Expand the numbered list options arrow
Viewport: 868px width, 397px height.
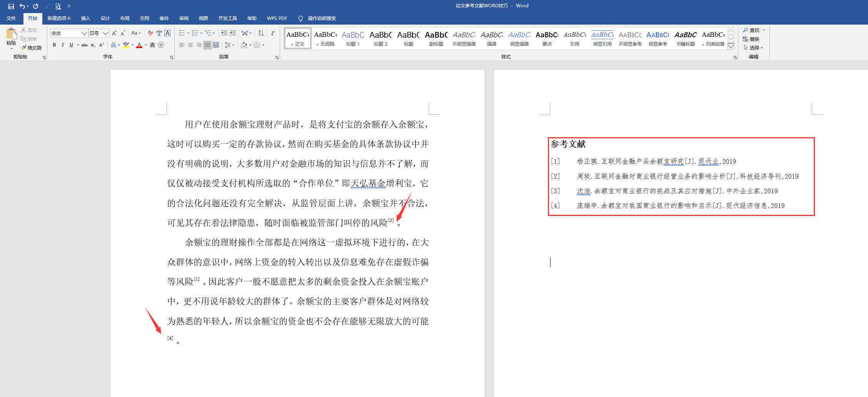[201, 33]
